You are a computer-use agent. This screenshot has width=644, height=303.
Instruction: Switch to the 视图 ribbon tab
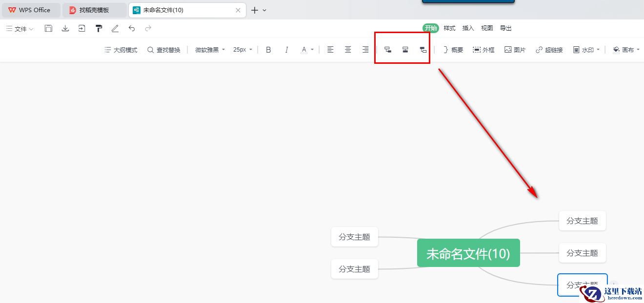point(487,28)
